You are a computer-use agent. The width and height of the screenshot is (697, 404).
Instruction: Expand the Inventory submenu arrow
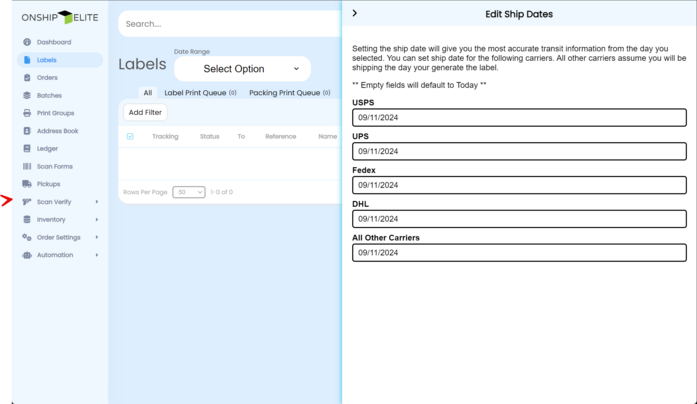tap(97, 220)
